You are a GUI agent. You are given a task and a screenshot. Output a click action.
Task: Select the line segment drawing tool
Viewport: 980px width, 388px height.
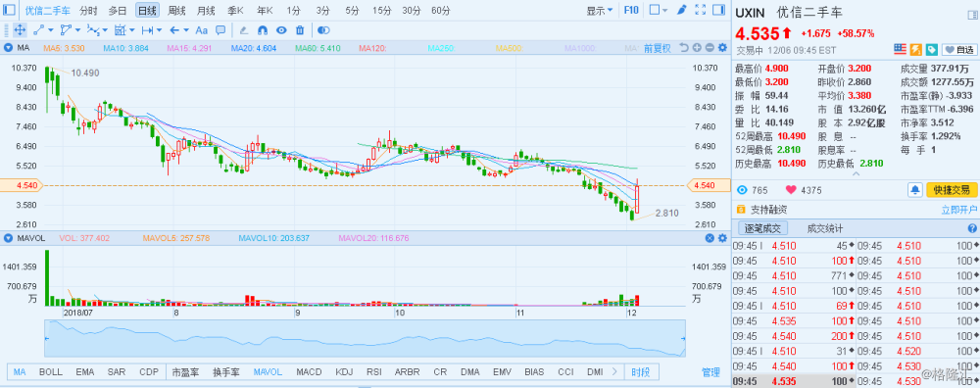(38, 30)
